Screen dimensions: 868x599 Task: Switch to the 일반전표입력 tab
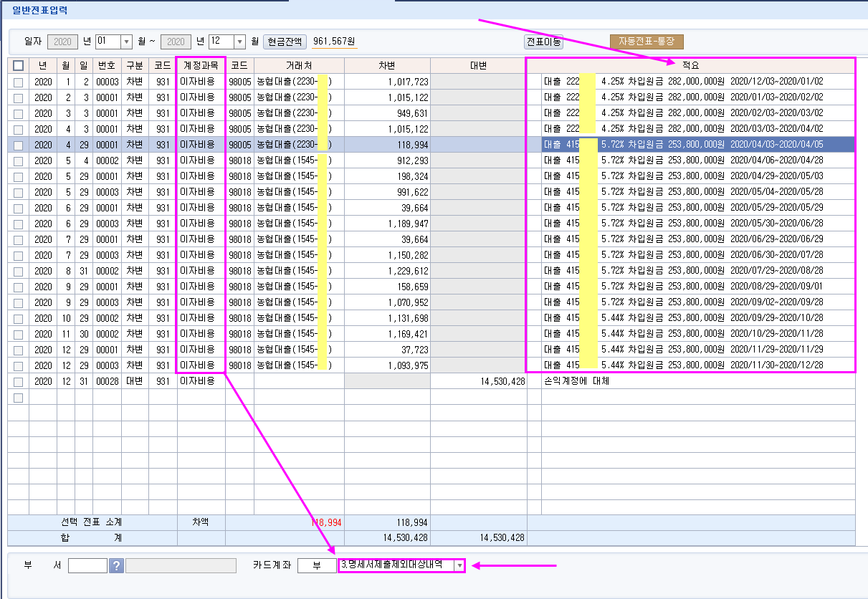pos(41,9)
